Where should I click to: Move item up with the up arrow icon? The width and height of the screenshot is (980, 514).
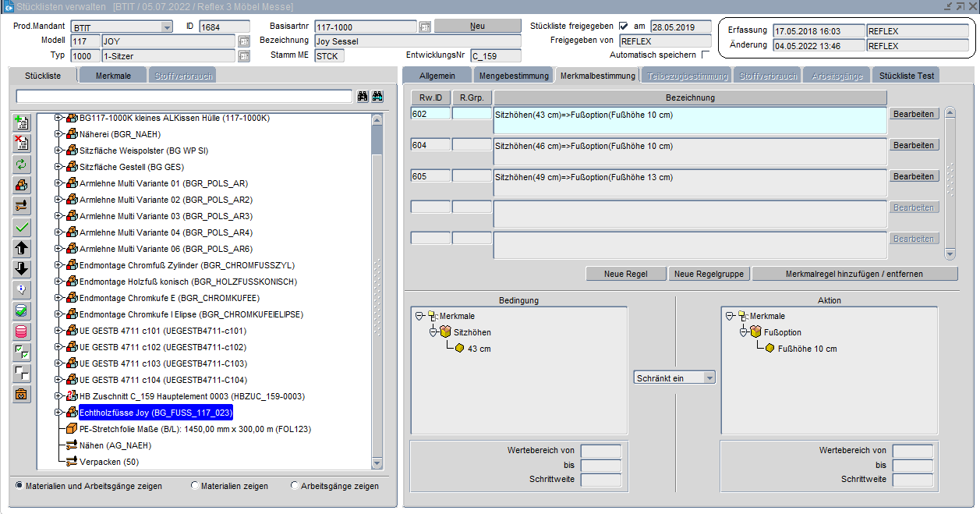[x=23, y=248]
